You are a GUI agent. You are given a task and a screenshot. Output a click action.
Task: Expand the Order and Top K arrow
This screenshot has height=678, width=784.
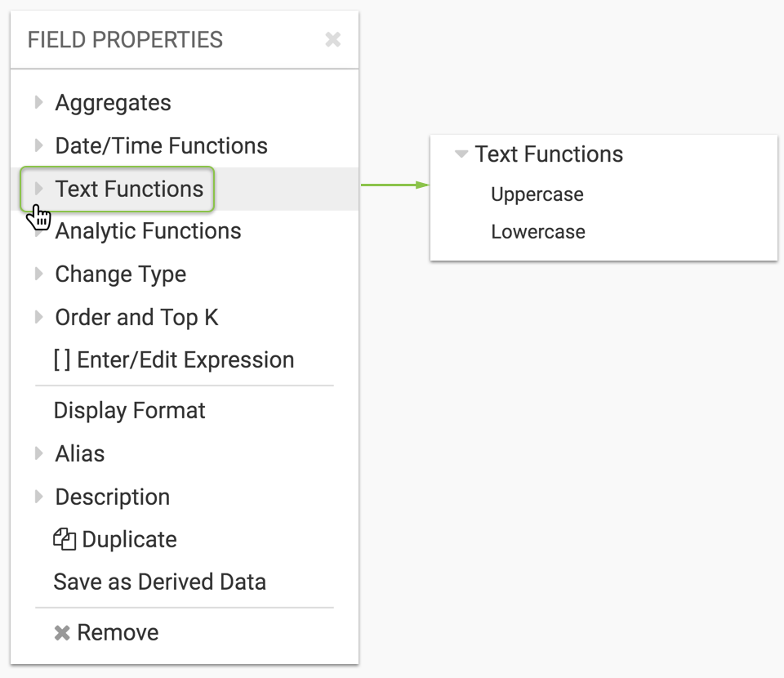click(38, 317)
